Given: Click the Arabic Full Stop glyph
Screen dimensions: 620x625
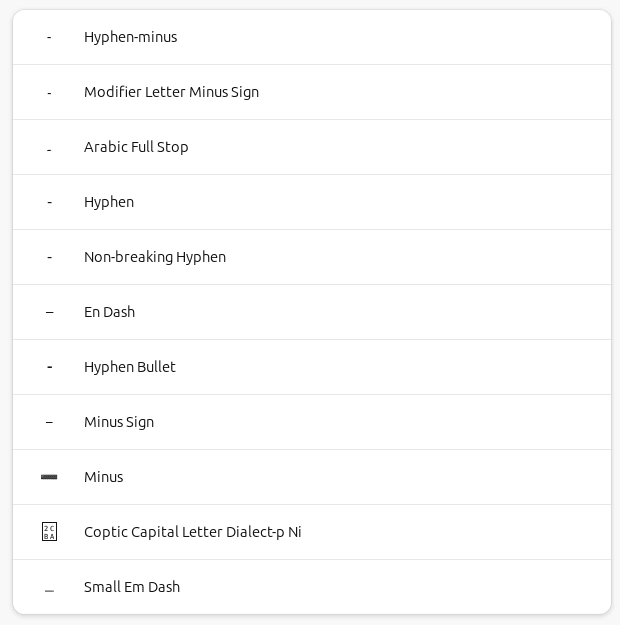Looking at the screenshot, I should click(x=49, y=151).
